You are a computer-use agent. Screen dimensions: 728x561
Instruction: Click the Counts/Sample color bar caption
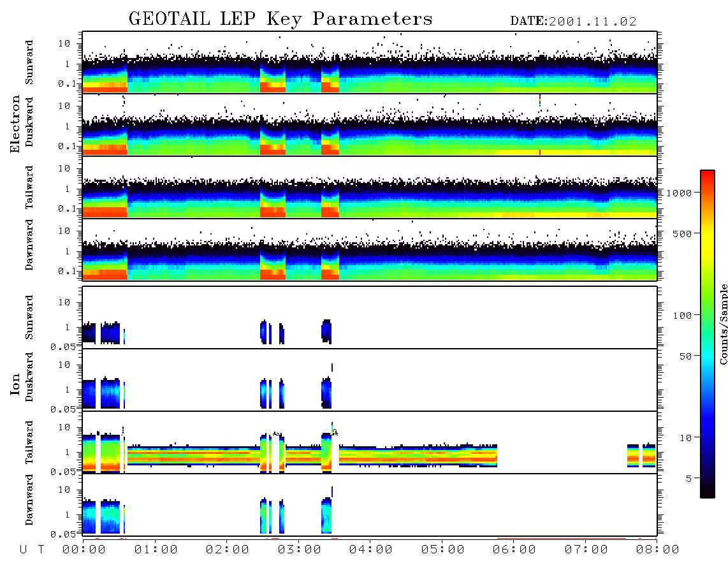pyautogui.click(x=723, y=324)
